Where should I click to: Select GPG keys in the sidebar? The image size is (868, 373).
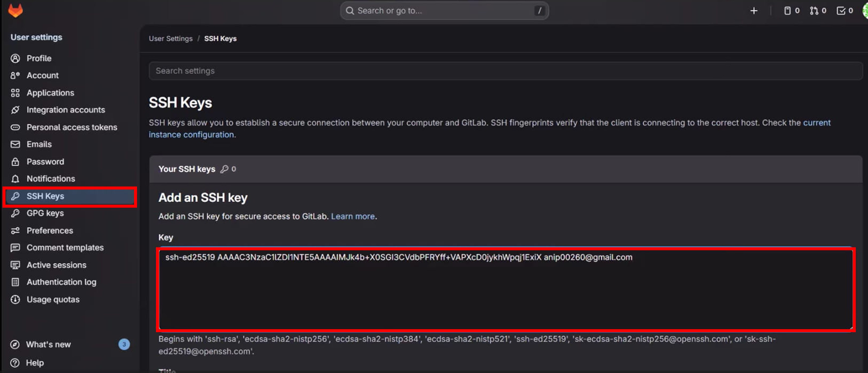click(x=45, y=213)
